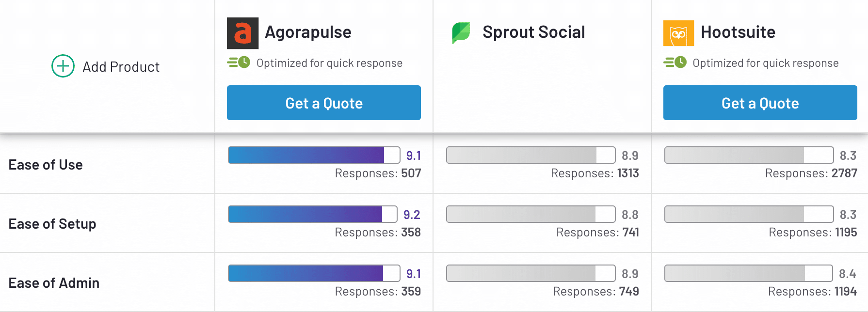Click Sprout Social's Ease of Setup rating bar
This screenshot has width=868, height=312.
click(531, 214)
